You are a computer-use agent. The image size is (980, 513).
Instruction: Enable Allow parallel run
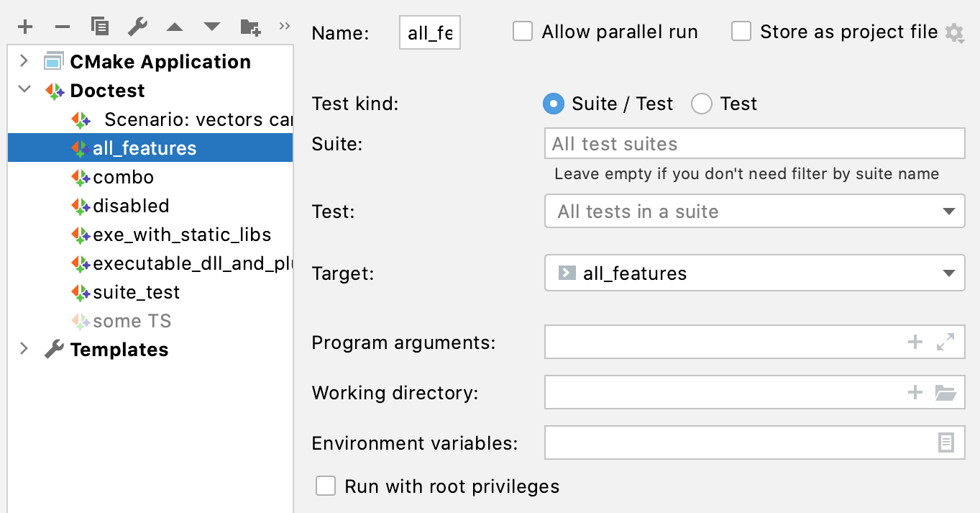[523, 31]
